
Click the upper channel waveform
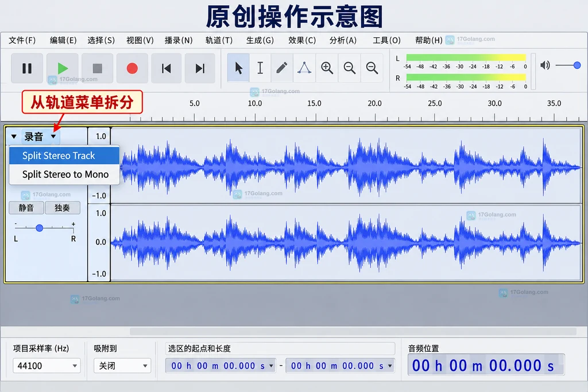(x=346, y=166)
